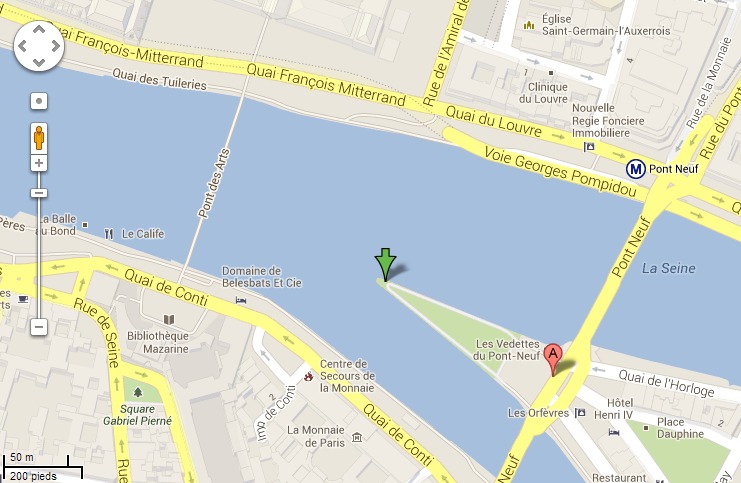
Task: Select the green arrow marker
Action: coord(385,265)
